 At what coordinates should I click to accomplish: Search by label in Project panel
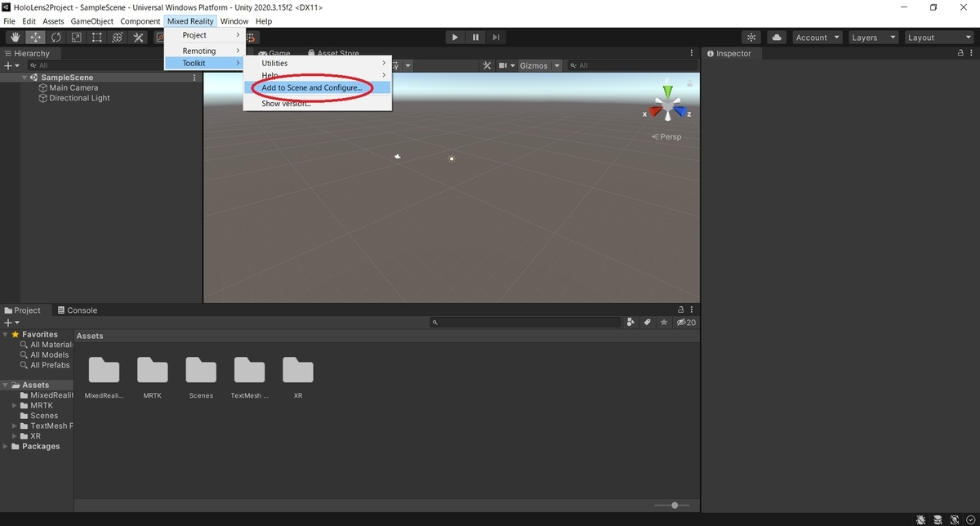click(647, 323)
